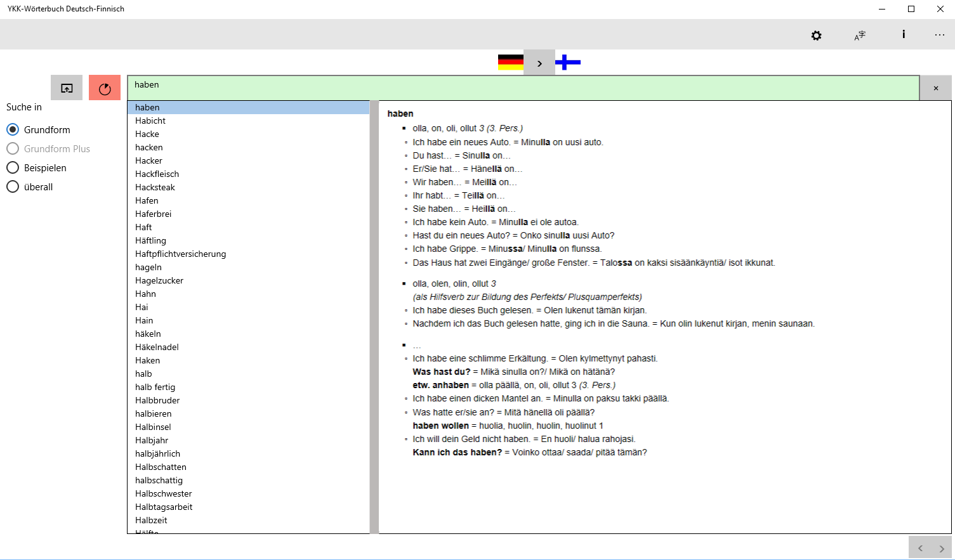The image size is (955, 560).
Task: Swap translation direction arrow button
Action: (x=539, y=63)
